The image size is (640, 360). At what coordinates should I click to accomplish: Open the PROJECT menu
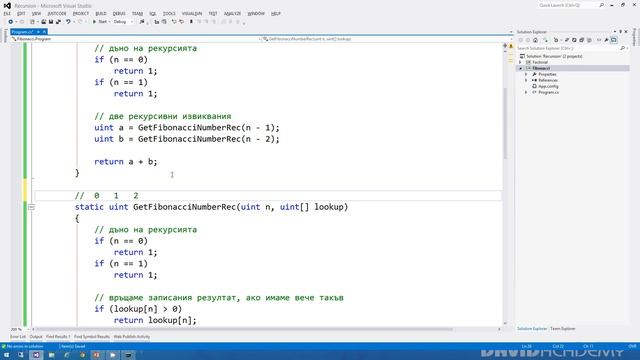pyautogui.click(x=80, y=13)
